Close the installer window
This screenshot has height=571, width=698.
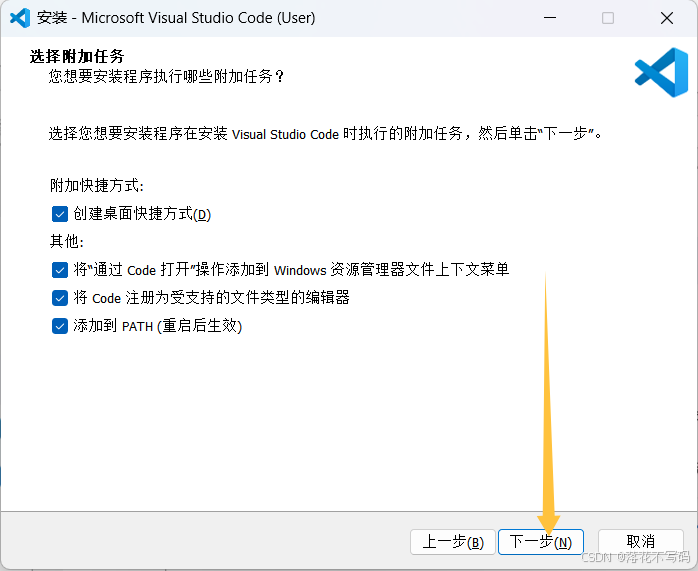tap(667, 18)
